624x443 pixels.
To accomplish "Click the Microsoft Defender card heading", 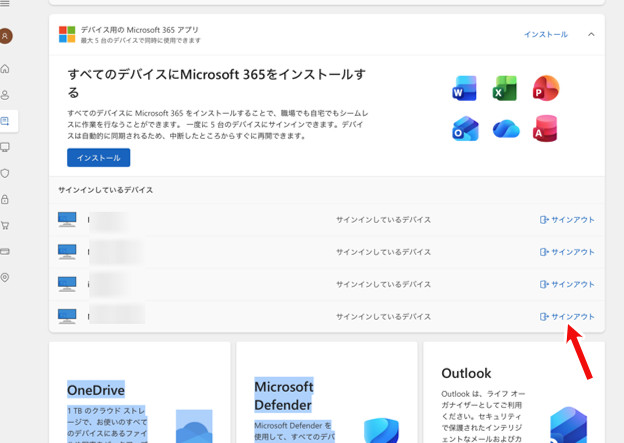I will [284, 396].
